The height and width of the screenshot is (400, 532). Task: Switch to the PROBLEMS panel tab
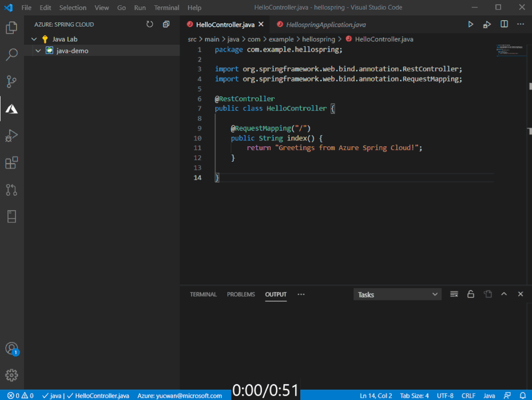point(241,294)
